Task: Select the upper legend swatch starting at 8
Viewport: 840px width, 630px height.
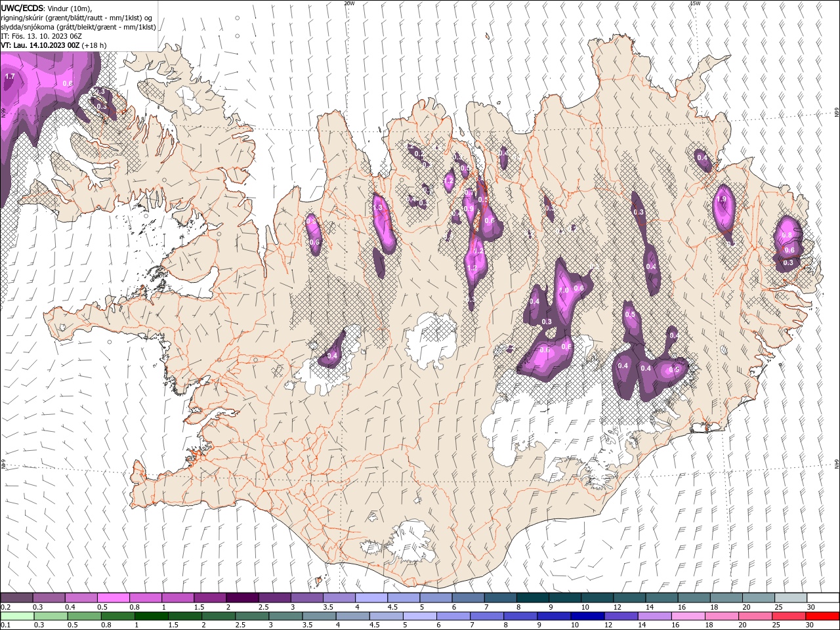Action: 532,598
